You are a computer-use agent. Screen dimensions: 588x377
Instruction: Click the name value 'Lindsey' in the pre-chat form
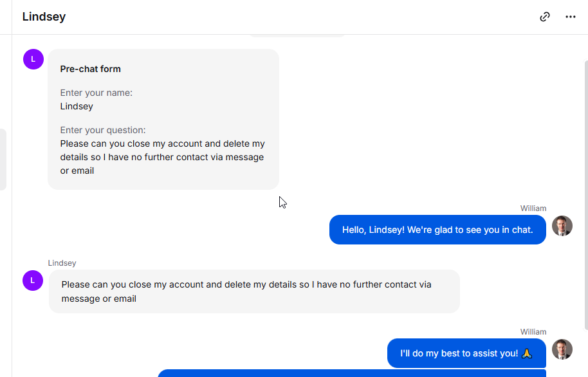[x=77, y=106]
